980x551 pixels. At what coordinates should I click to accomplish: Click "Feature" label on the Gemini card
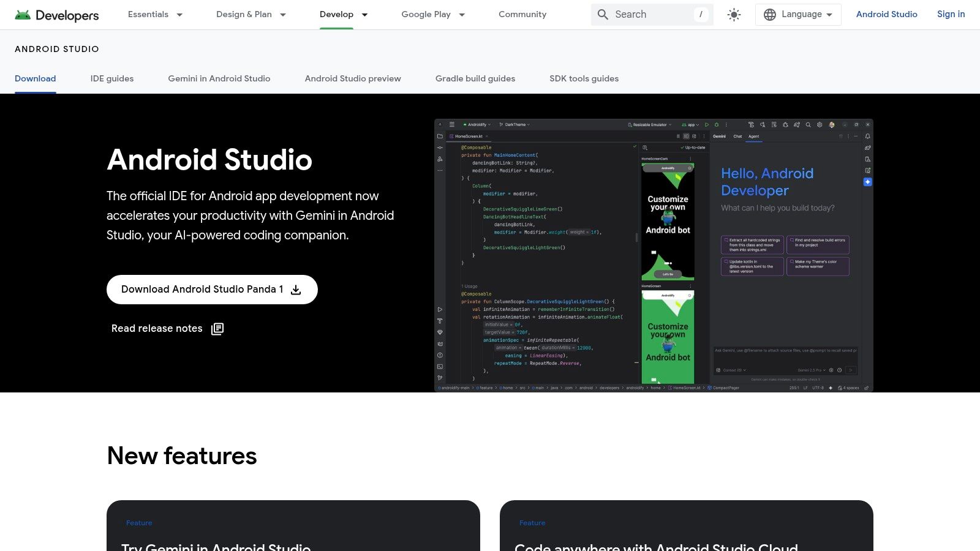tap(139, 523)
